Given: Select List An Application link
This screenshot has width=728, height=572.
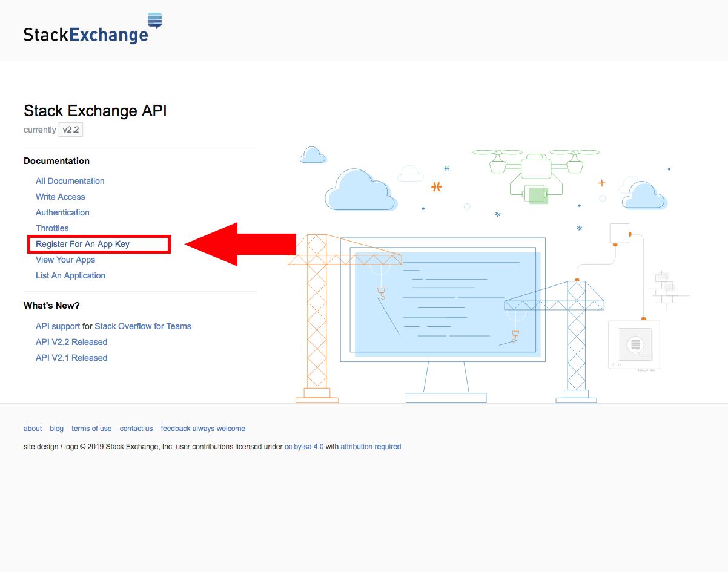Looking at the screenshot, I should [x=70, y=275].
